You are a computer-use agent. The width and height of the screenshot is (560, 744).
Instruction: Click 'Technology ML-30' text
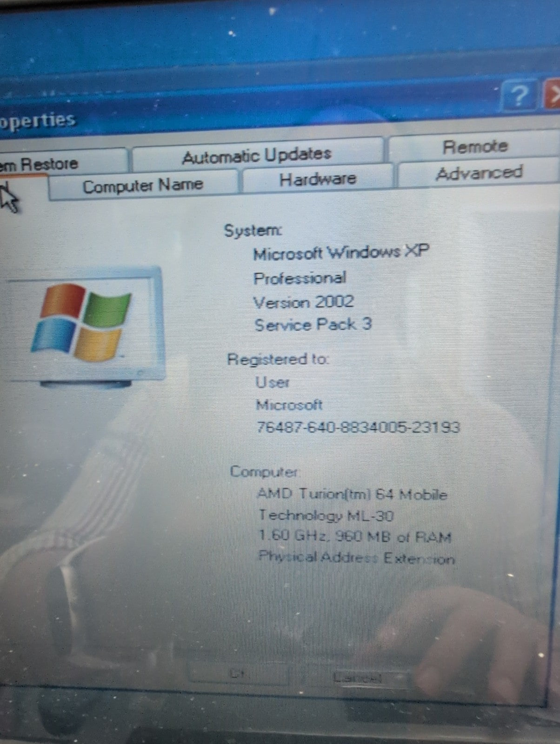(x=326, y=515)
